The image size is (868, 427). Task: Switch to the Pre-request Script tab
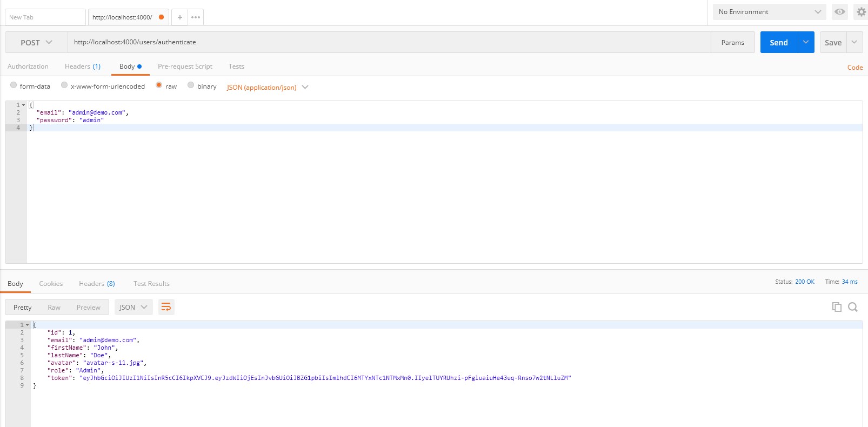185,66
